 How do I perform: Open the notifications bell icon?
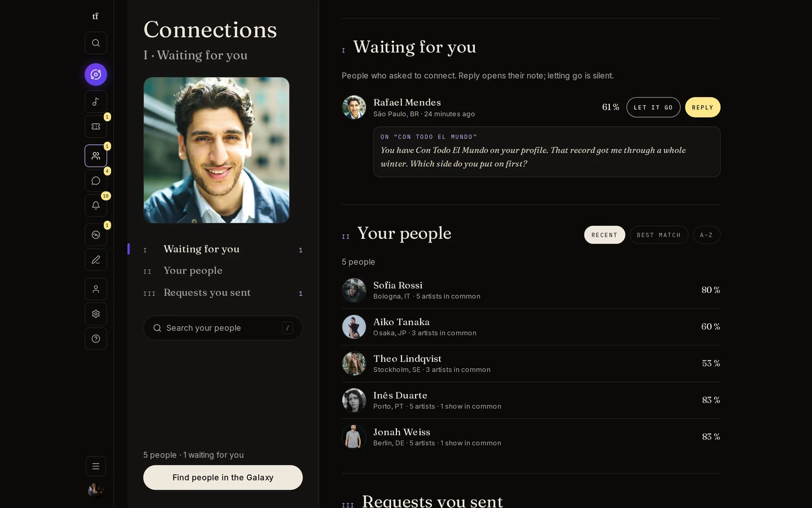95,206
